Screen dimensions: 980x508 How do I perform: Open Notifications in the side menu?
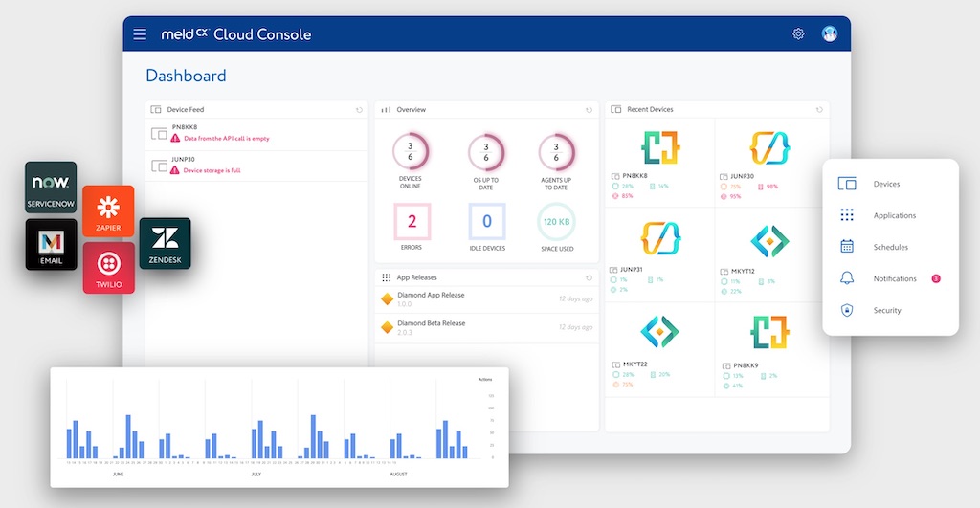(894, 278)
